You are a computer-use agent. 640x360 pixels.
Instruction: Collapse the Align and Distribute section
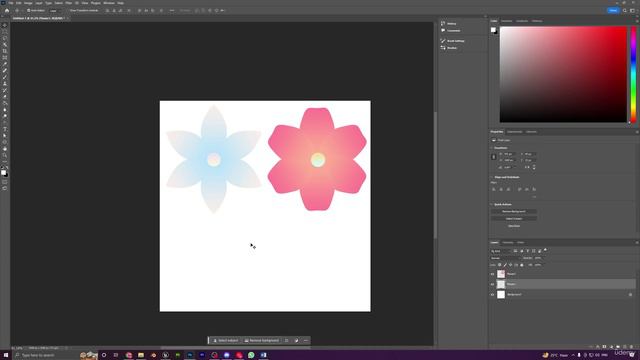[491, 177]
